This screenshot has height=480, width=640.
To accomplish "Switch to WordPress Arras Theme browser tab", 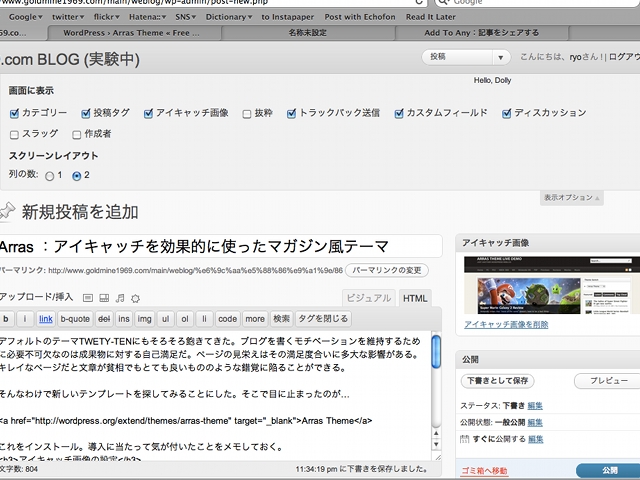I will tap(134, 33).
